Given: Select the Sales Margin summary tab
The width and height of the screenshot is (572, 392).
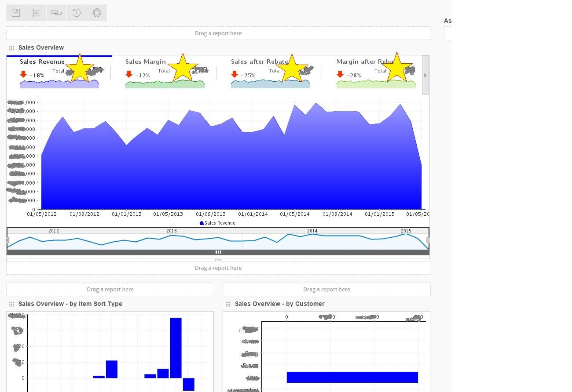Looking at the screenshot, I should (165, 73).
